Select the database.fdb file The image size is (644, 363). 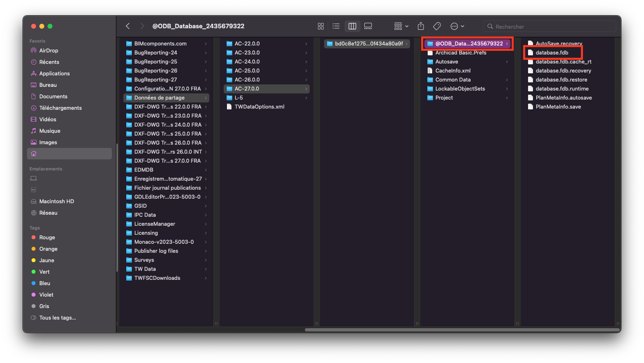568,52
